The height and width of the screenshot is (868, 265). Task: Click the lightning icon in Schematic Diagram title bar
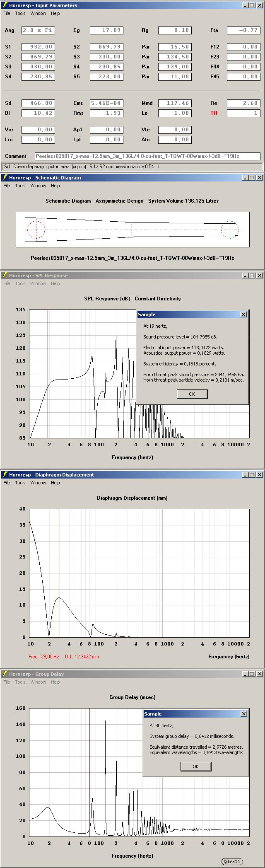(5, 178)
